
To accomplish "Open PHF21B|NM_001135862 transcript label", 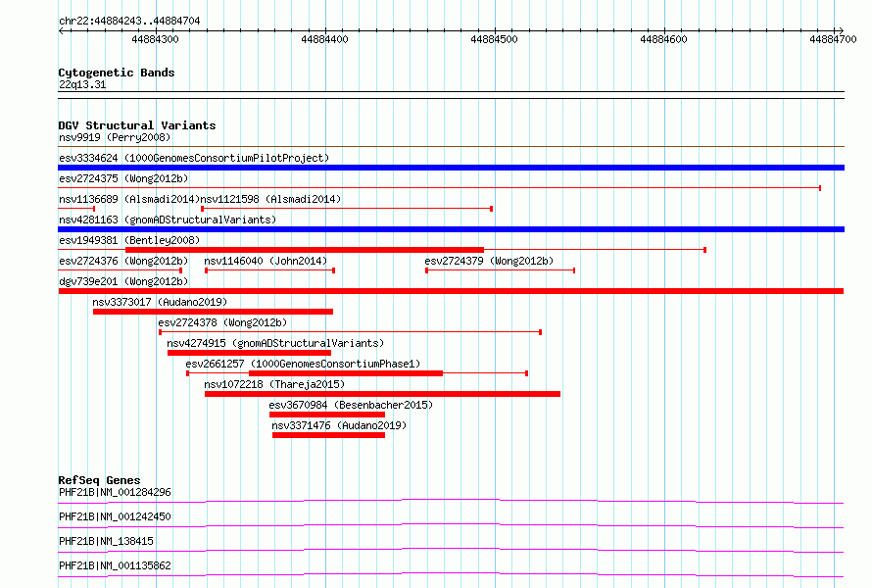I will (115, 565).
